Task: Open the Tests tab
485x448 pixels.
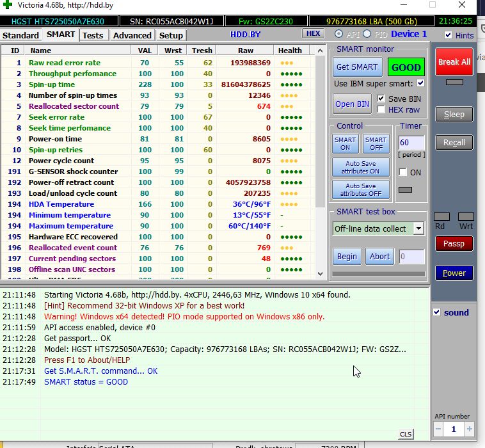Action: coord(93,35)
